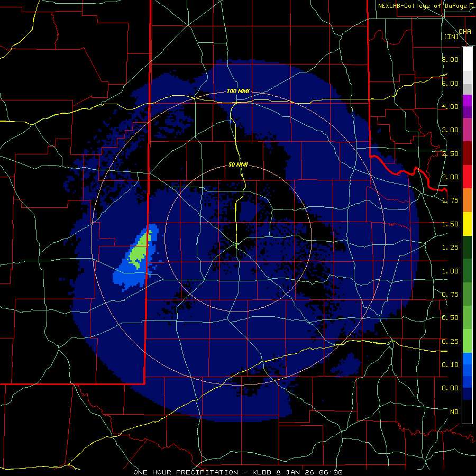The image size is (476, 476).
Task: Pick the orange legend swatch
Action: (x=467, y=200)
